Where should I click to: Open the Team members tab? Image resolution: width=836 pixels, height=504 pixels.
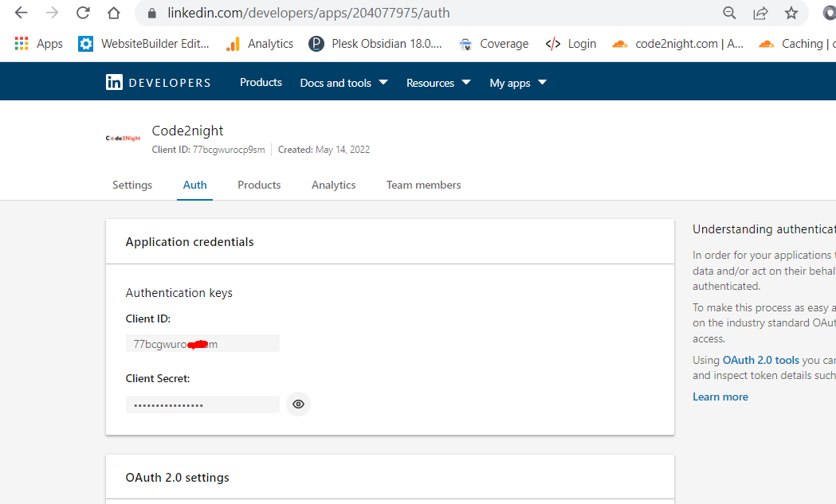424,185
